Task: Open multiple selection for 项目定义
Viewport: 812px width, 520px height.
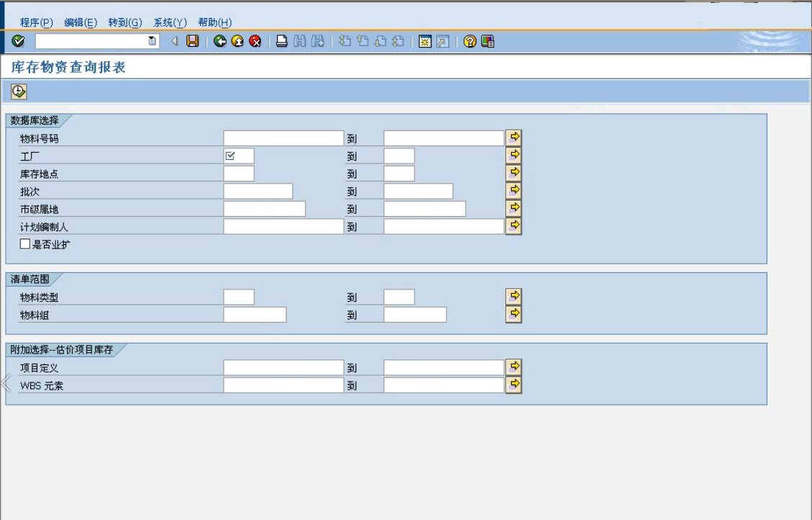Action: [513, 367]
